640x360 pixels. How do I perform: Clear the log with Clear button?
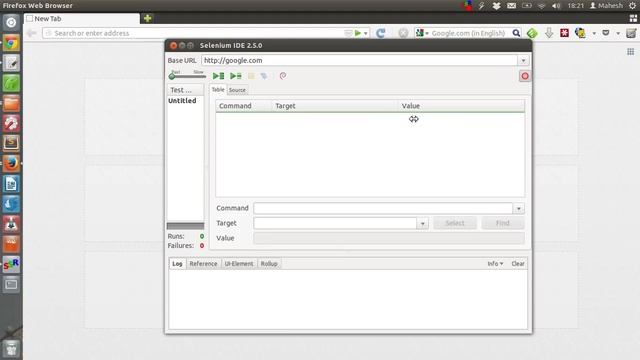pyautogui.click(x=518, y=264)
